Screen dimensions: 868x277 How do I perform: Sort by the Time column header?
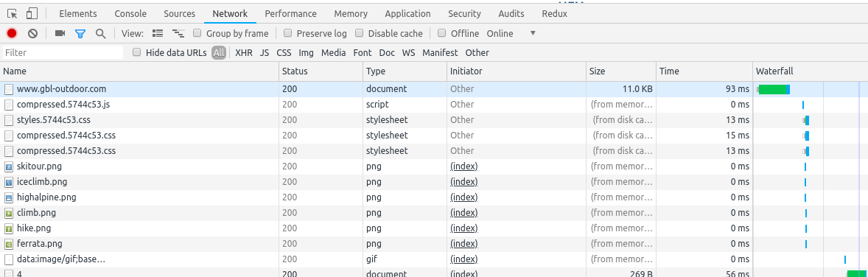(704, 71)
